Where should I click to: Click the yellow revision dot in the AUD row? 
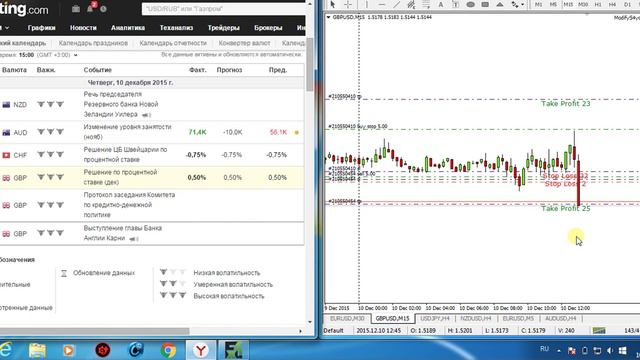297,133
